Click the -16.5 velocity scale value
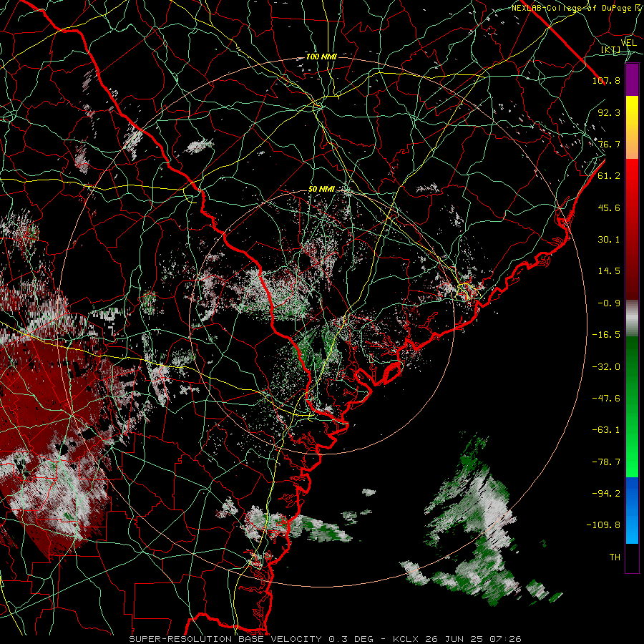Screen dimensions: 644x644 [606, 334]
